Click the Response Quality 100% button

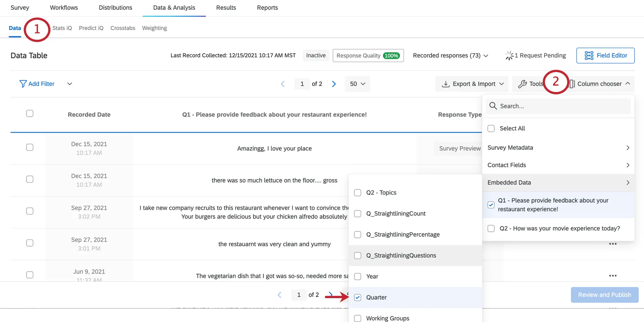pyautogui.click(x=368, y=55)
